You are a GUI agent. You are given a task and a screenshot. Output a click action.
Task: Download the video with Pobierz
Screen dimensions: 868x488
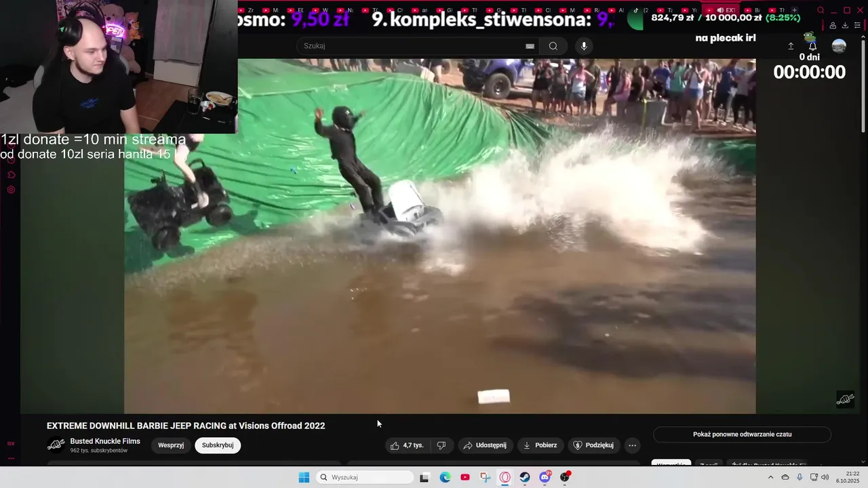tap(540, 445)
